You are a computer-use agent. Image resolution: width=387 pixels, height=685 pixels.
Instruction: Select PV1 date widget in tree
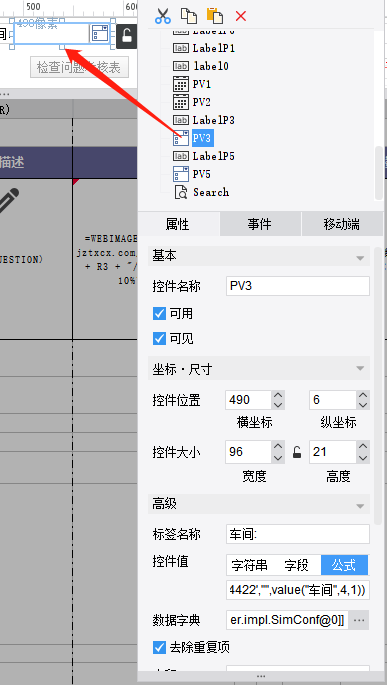[x=202, y=84]
